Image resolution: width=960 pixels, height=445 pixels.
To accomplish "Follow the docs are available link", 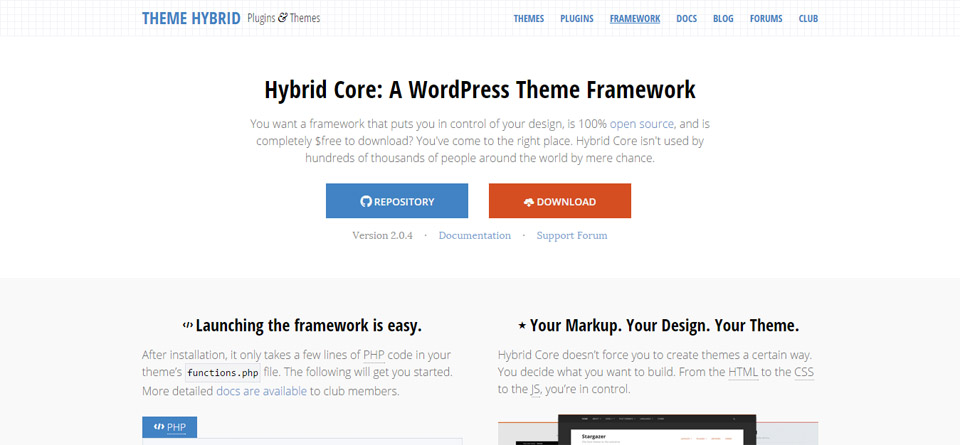I will (x=261, y=391).
